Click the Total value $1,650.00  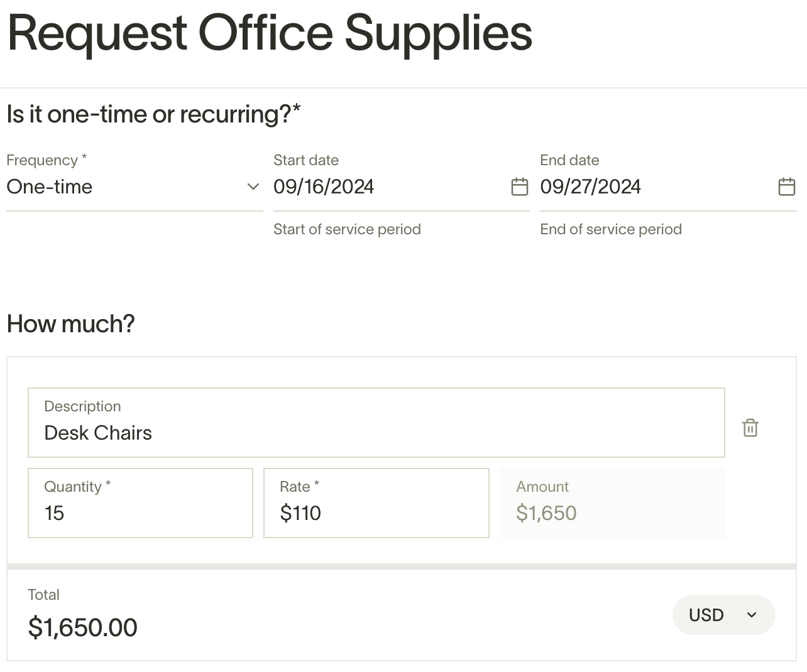pyautogui.click(x=83, y=627)
